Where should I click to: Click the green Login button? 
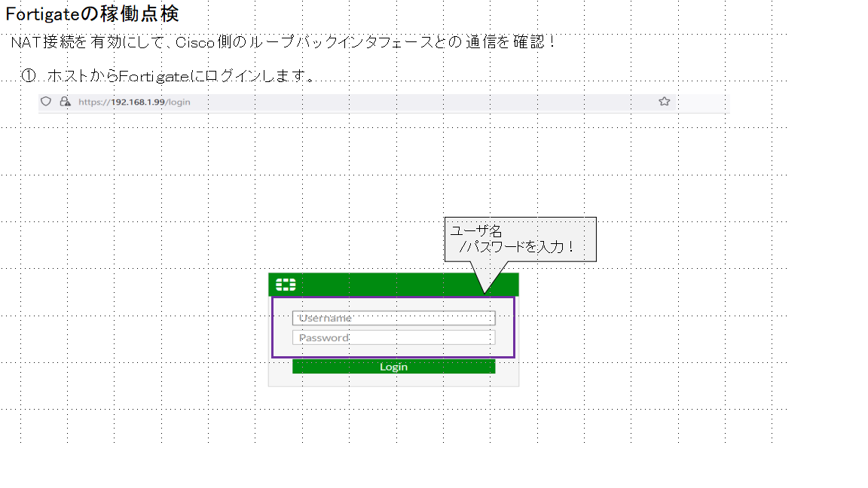tap(393, 367)
